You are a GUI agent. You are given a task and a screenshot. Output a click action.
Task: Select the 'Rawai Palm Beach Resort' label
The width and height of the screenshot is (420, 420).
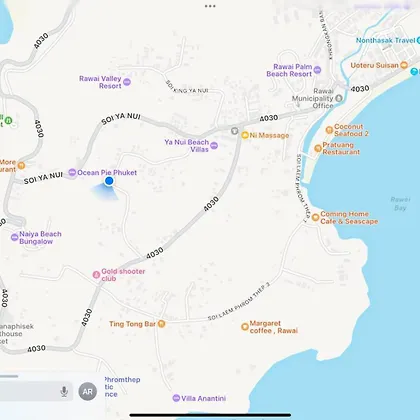point(289,70)
